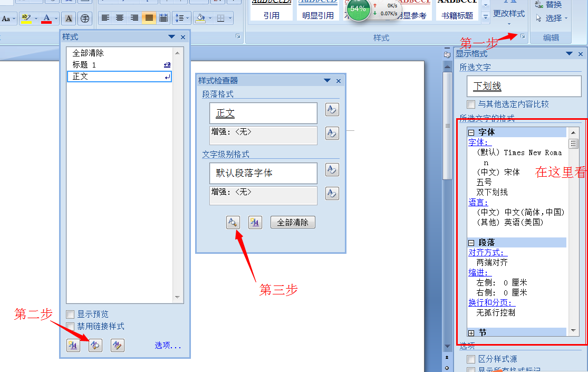This screenshot has height=372, width=588.
Task: Center align the paragraph
Action: (x=120, y=18)
